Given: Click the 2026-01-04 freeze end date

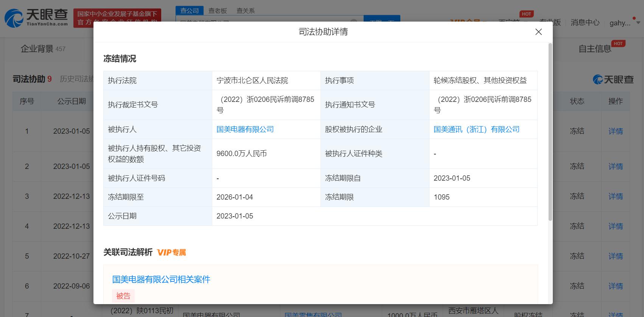Looking at the screenshot, I should pos(235,197).
